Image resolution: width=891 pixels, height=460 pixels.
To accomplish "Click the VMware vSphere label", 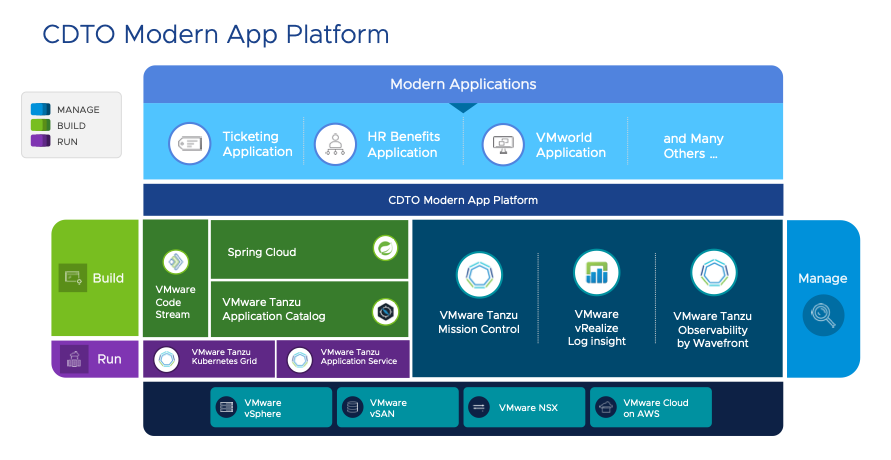I will tap(263, 408).
